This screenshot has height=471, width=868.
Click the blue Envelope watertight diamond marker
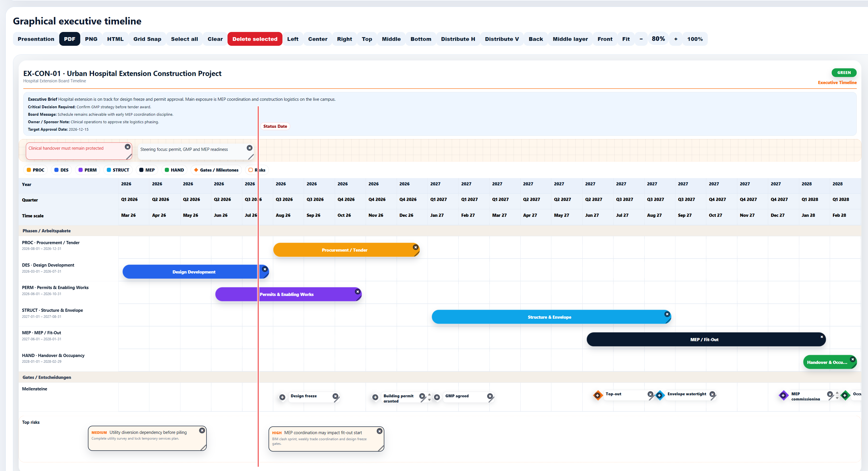click(x=659, y=395)
